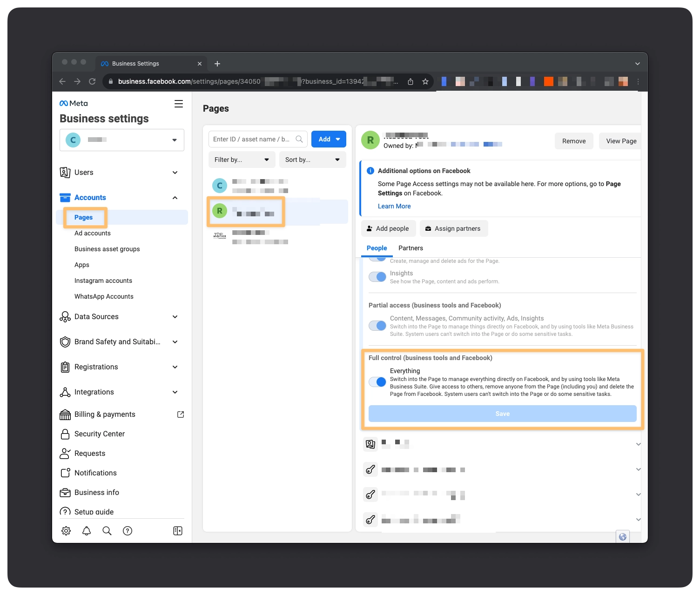Select the page with green R avatar
Image resolution: width=700 pixels, height=595 pixels.
pyautogui.click(x=277, y=212)
